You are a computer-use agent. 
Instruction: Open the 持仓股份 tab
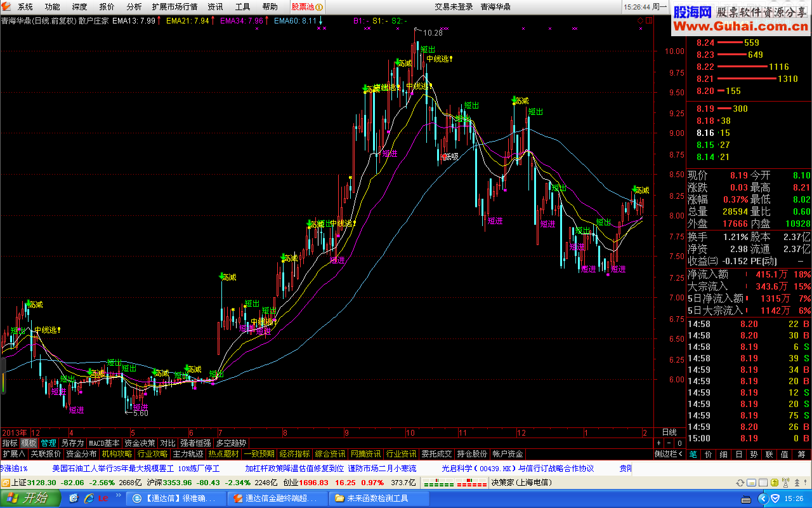click(472, 454)
